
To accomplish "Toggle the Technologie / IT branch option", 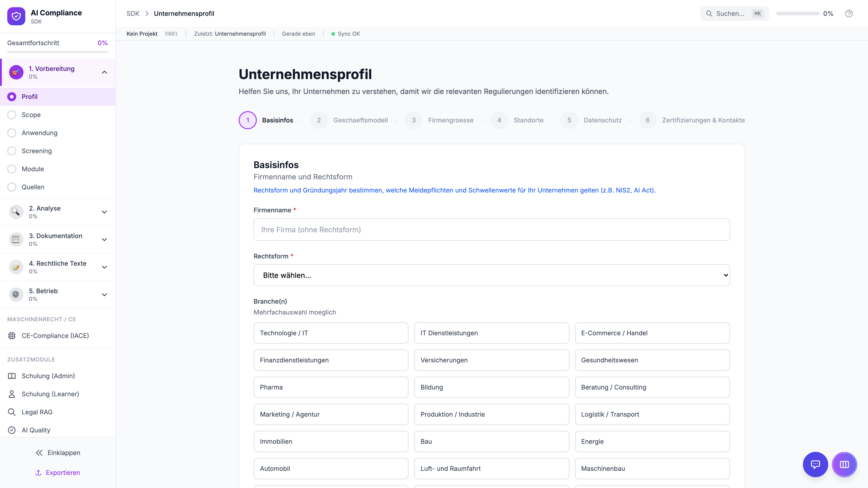I will [x=330, y=333].
